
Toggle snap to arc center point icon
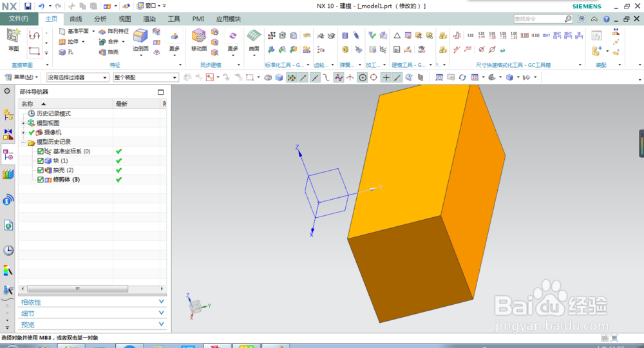362,77
